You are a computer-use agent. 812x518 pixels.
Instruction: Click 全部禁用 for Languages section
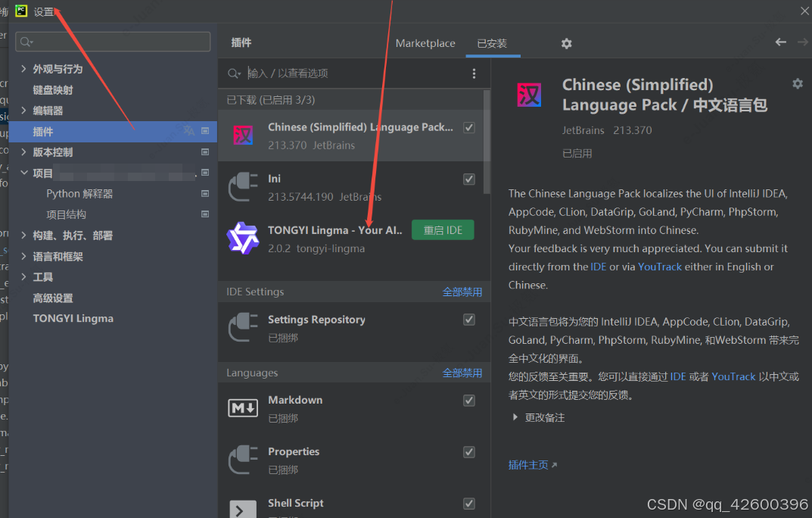[x=462, y=373]
